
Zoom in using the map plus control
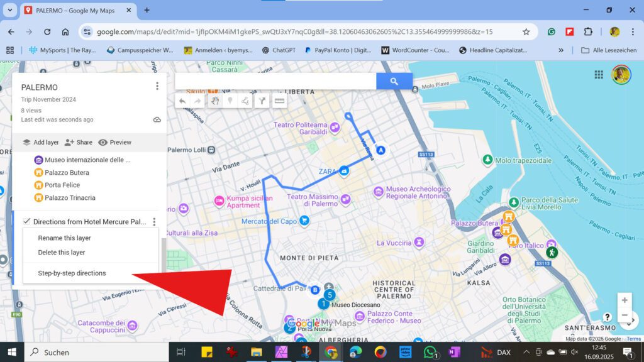[625, 300]
